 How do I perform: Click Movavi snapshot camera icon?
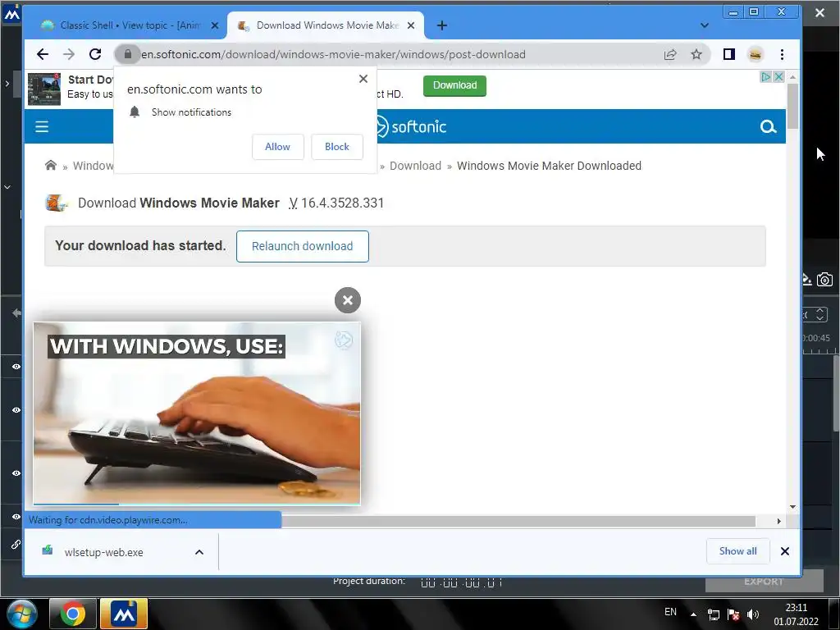[x=824, y=279]
